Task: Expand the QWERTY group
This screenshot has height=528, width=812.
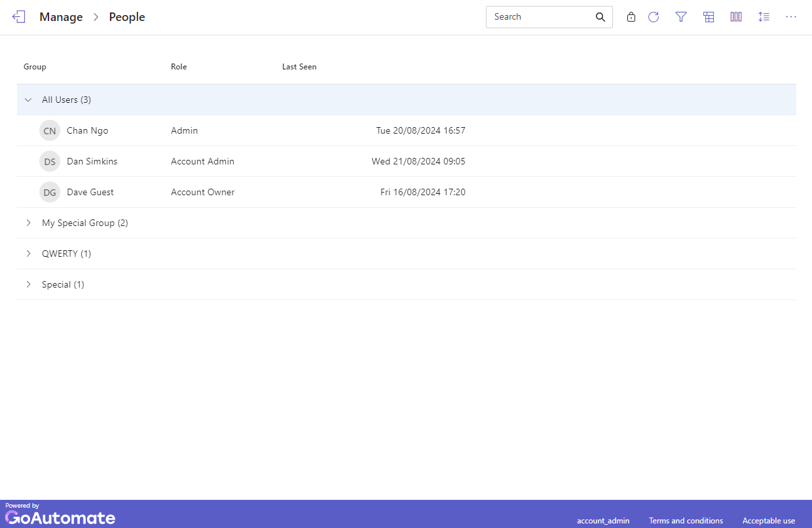Action: click(28, 254)
